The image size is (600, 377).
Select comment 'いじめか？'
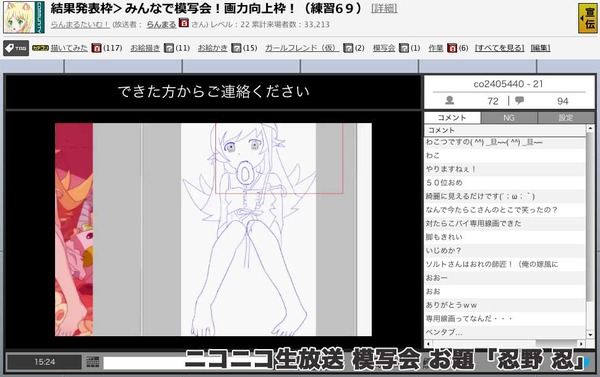tap(505, 251)
